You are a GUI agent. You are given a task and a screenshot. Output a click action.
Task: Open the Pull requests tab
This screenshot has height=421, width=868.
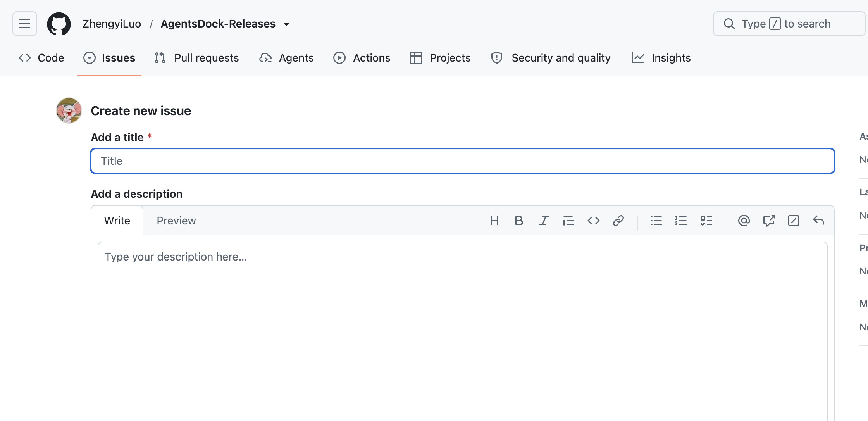pos(196,58)
